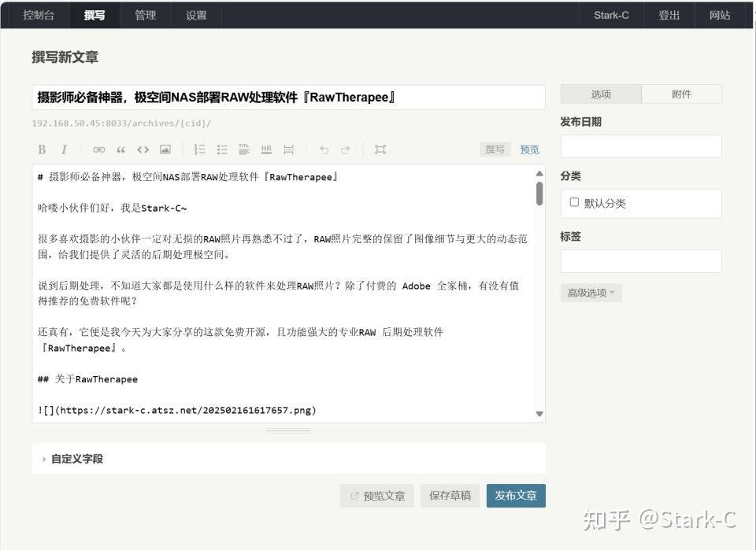Click the 标签 tags input
This screenshot has width=756, height=550.
(x=641, y=261)
